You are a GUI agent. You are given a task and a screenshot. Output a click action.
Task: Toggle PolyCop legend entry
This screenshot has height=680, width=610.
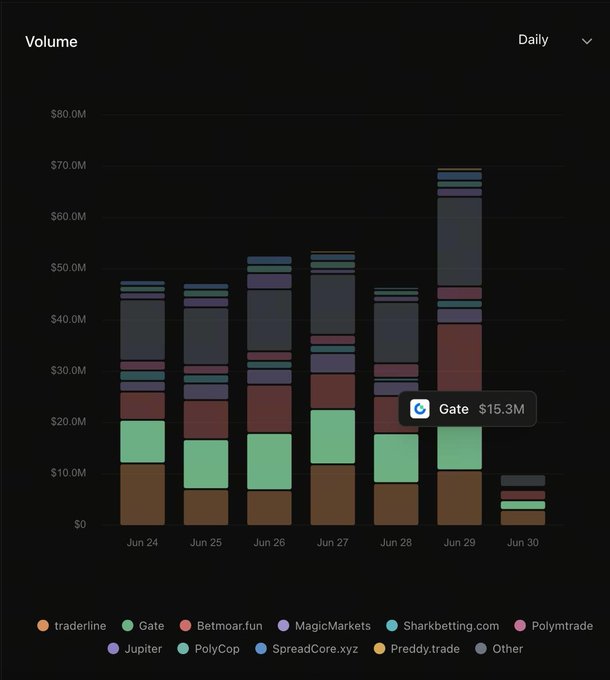(209, 649)
